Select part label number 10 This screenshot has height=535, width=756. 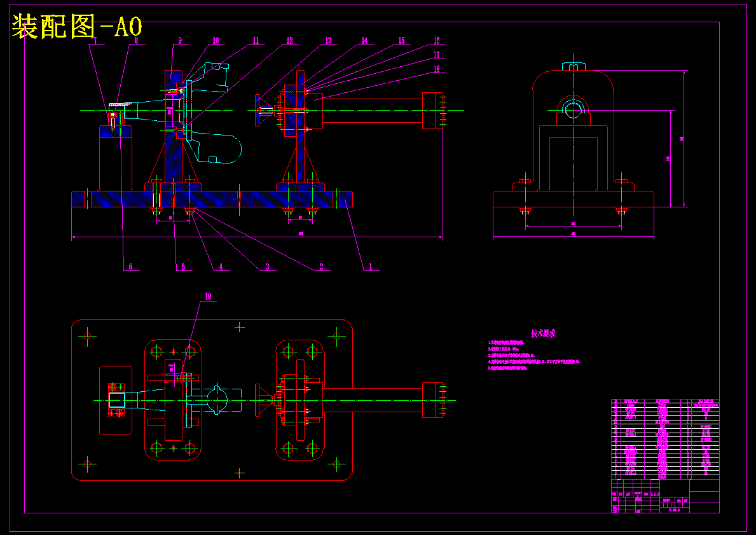click(x=216, y=41)
